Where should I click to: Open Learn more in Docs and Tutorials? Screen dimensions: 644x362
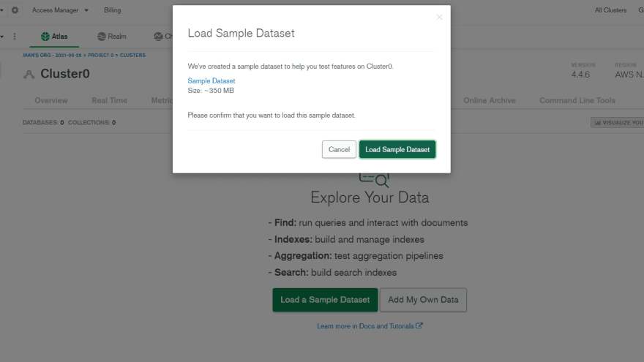[365, 326]
